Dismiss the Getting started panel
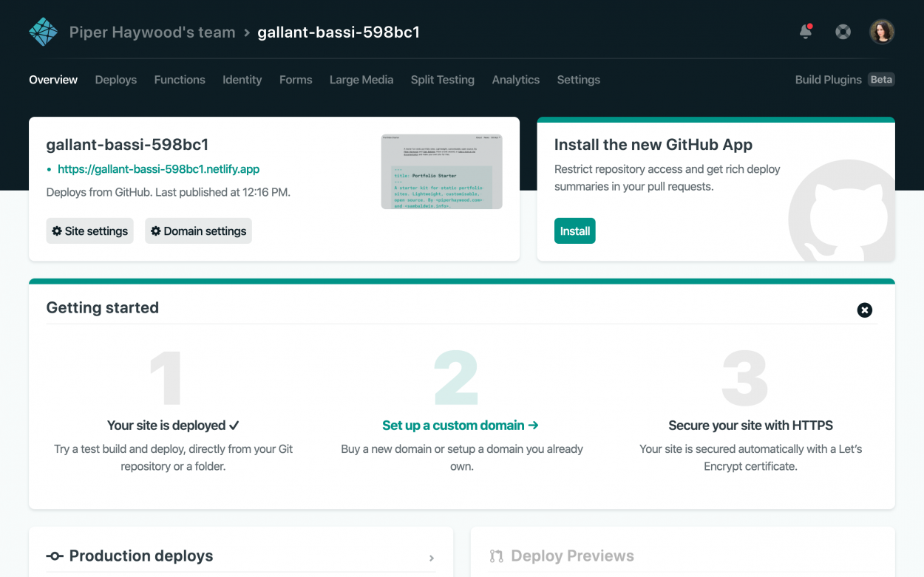The height and width of the screenshot is (577, 924). click(865, 310)
